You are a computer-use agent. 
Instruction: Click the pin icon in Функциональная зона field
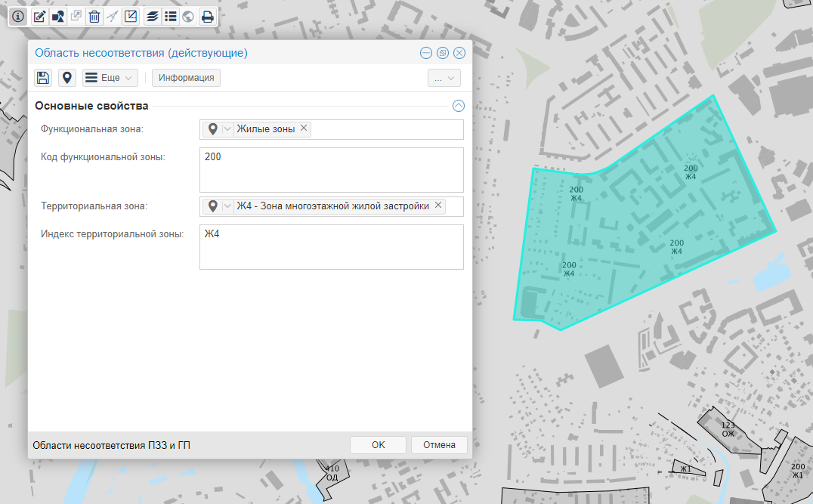pos(212,129)
